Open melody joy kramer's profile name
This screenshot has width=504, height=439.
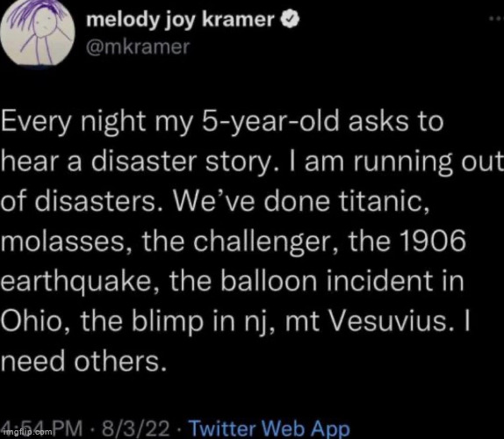(180, 20)
